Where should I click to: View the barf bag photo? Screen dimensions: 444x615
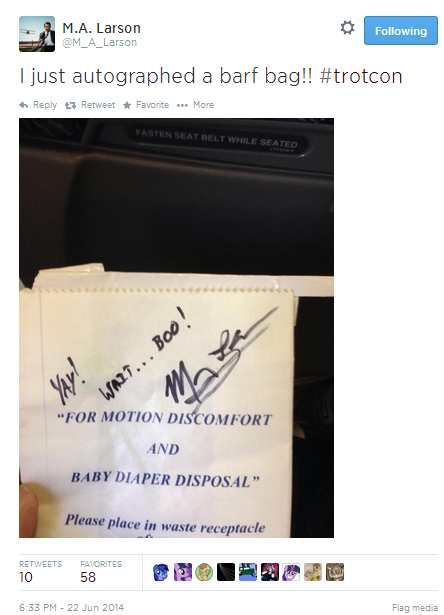[177, 328]
